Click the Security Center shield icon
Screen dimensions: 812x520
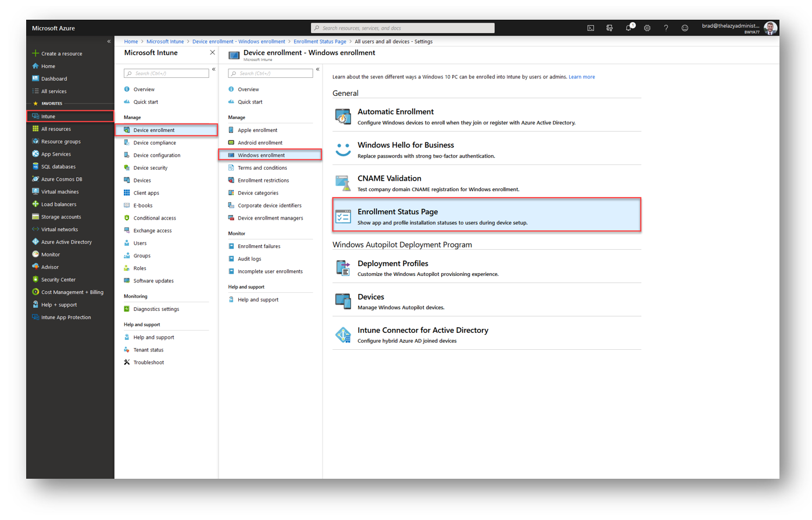[35, 279]
